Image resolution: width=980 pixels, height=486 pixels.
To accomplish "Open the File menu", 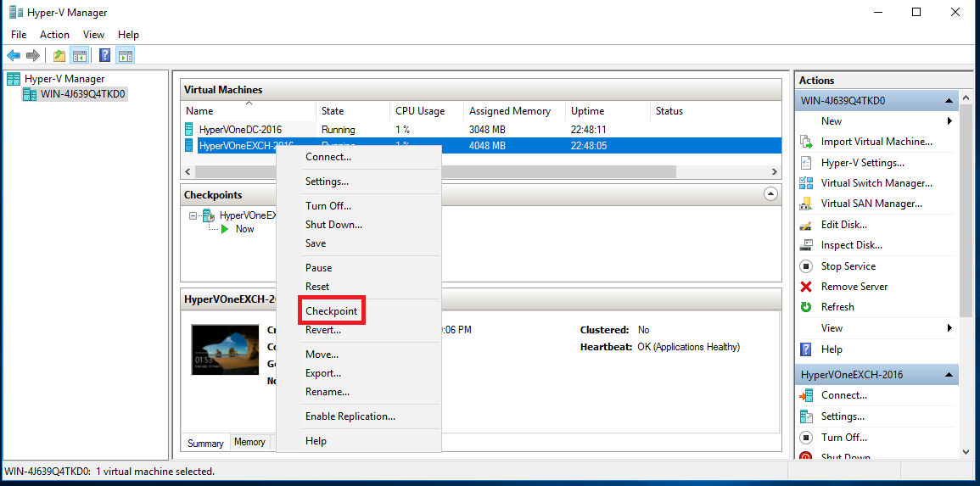I will pos(19,35).
